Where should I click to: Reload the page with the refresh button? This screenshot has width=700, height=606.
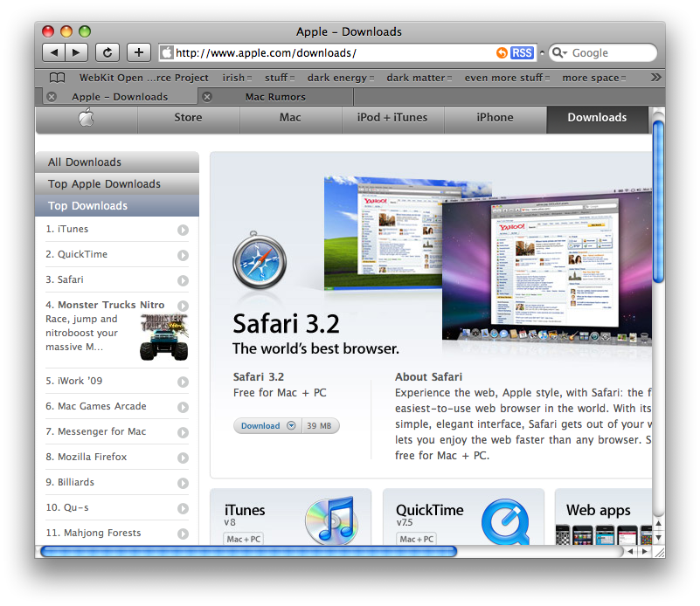click(107, 52)
